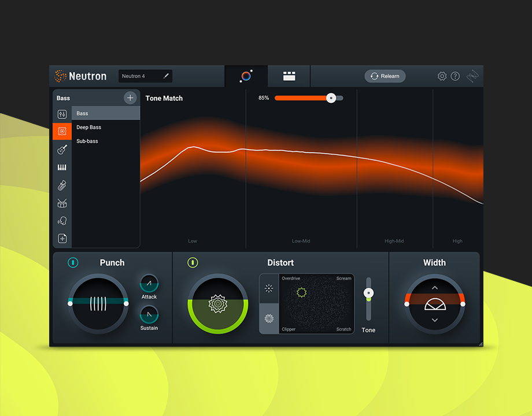The image size is (532, 416).
Task: Click the down chevron in Width dial
Action: click(x=435, y=320)
